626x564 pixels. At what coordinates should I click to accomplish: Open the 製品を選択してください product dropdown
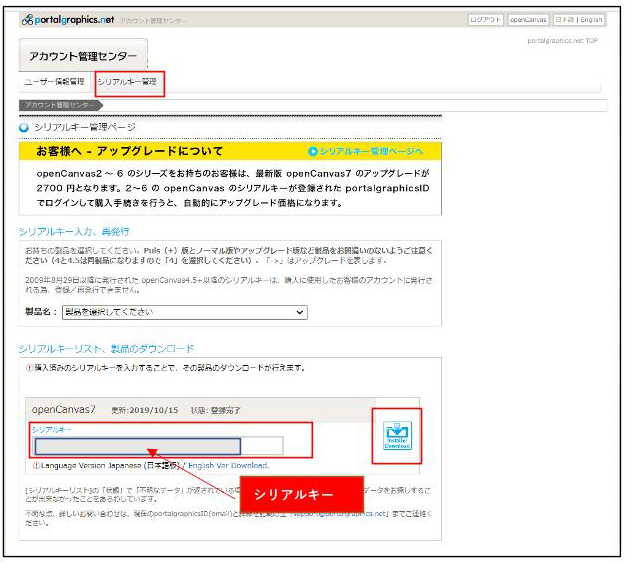184,313
